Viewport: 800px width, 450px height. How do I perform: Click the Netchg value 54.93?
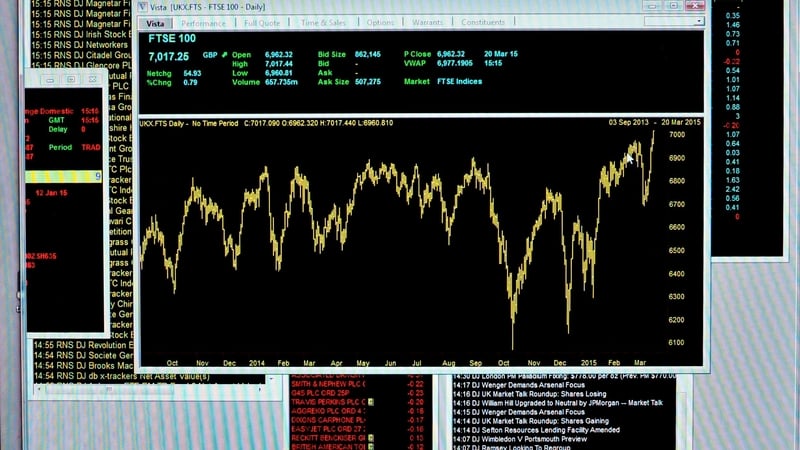192,73
